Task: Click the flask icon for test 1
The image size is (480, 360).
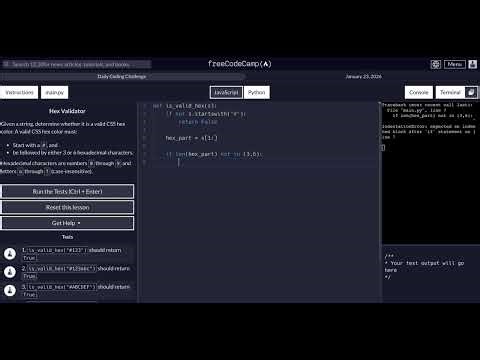Action: click(x=10, y=254)
